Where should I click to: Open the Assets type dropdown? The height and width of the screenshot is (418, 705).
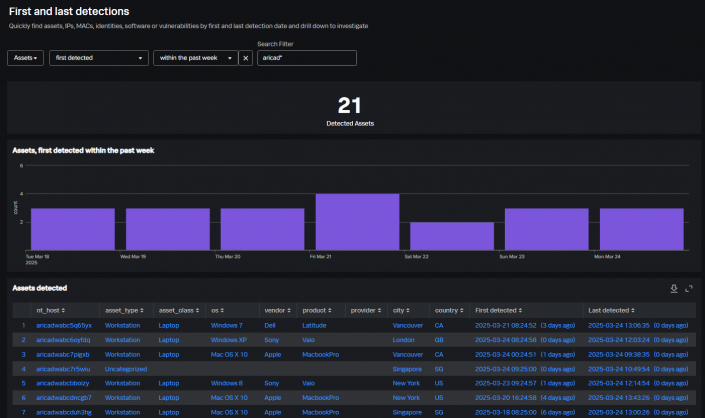pyautogui.click(x=25, y=58)
